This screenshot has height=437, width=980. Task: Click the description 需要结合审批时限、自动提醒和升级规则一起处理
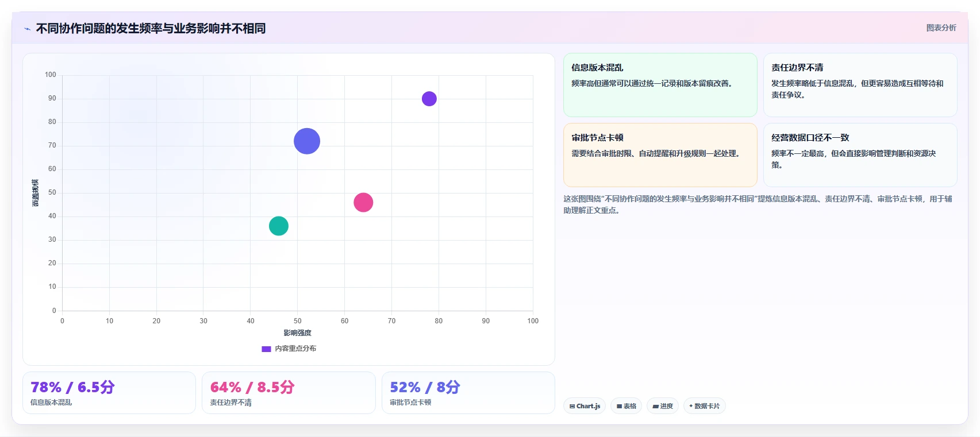(656, 153)
